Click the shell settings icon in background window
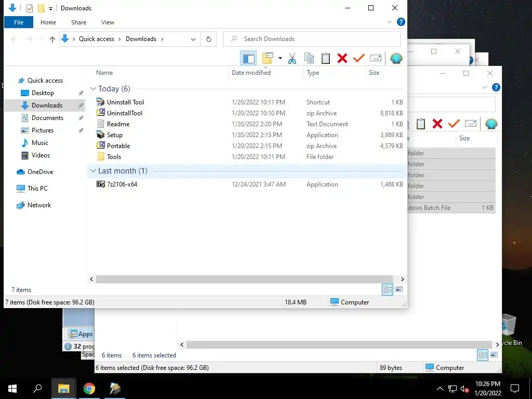 [491, 124]
